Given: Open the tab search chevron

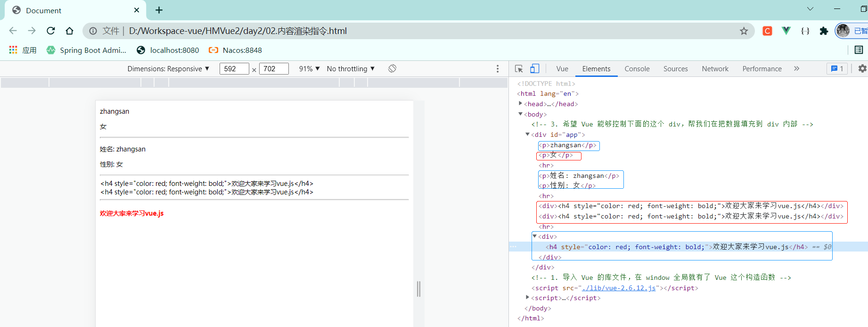Looking at the screenshot, I should pos(810,8).
